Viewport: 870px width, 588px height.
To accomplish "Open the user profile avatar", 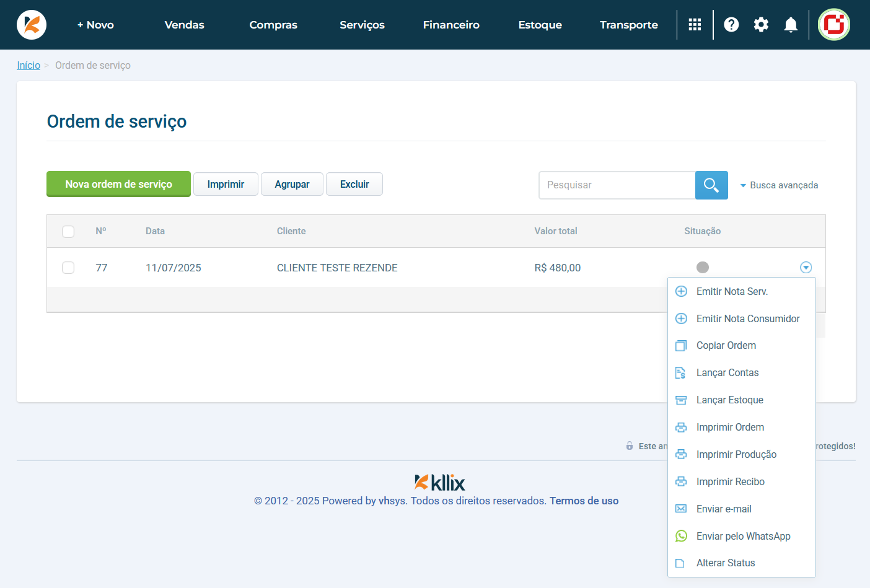I will coord(833,25).
